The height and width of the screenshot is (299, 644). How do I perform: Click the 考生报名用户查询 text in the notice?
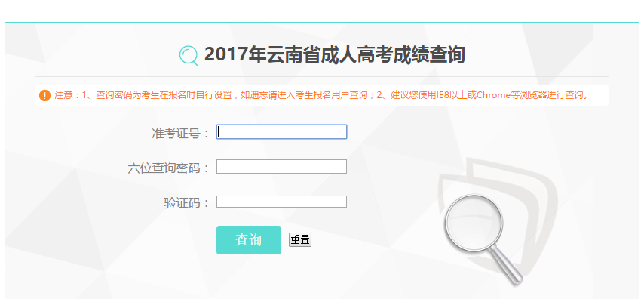[334, 95]
